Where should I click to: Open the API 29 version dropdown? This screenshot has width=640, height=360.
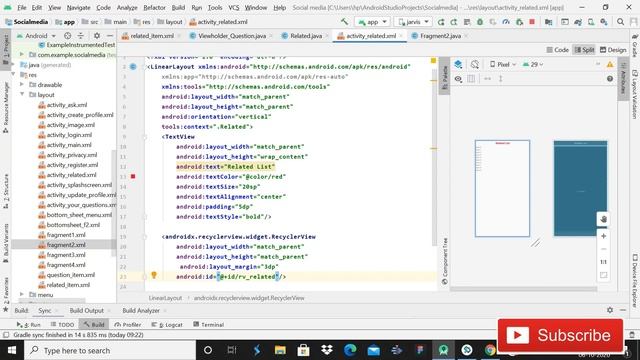point(533,64)
